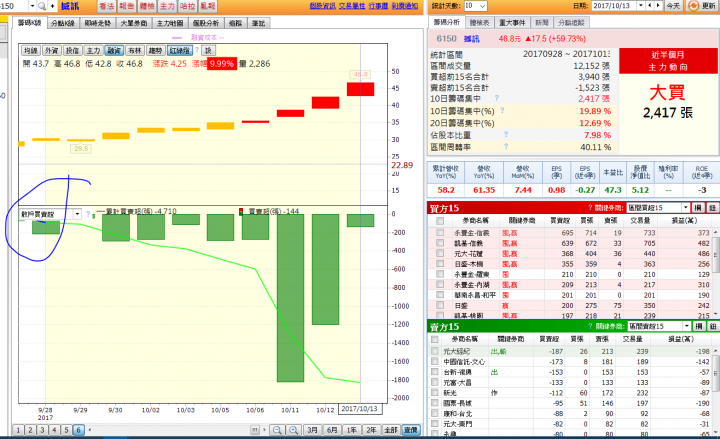
Task: Check the 元大-花蓮 row checkbox
Action: point(440,253)
